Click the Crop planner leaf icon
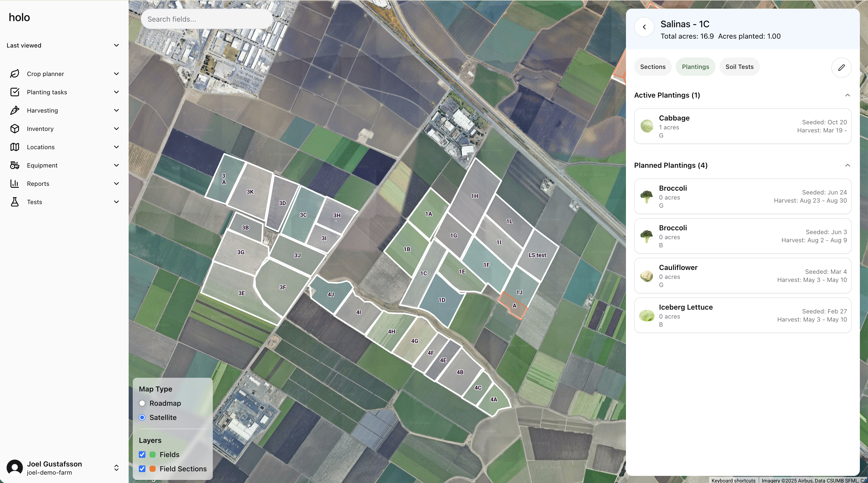The width and height of the screenshot is (868, 483). pyautogui.click(x=14, y=74)
